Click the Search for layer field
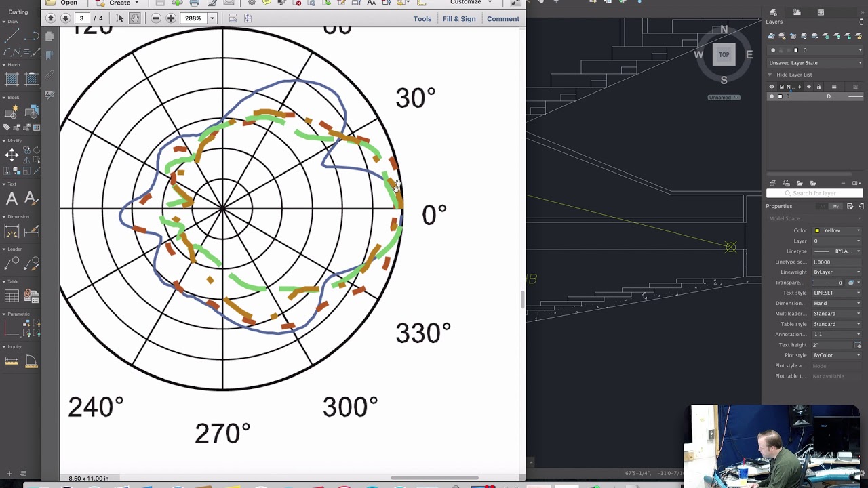 pos(814,193)
